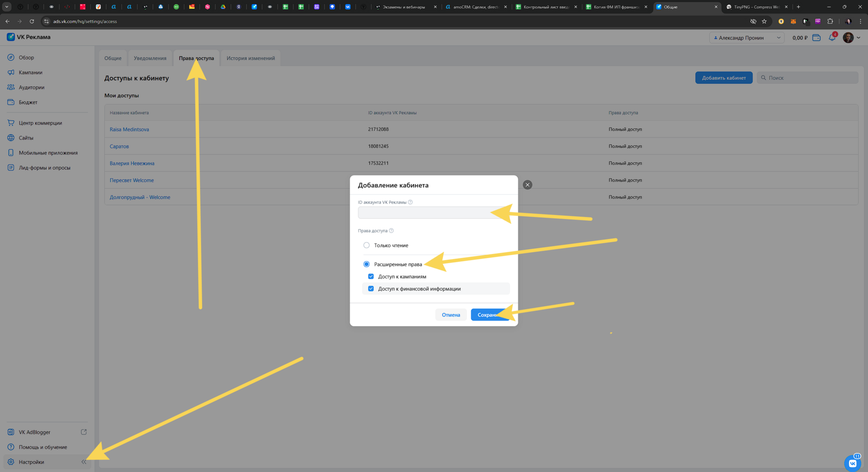Open Лид-формы и опросы section
Screen dimensions: 868x472
click(44, 168)
